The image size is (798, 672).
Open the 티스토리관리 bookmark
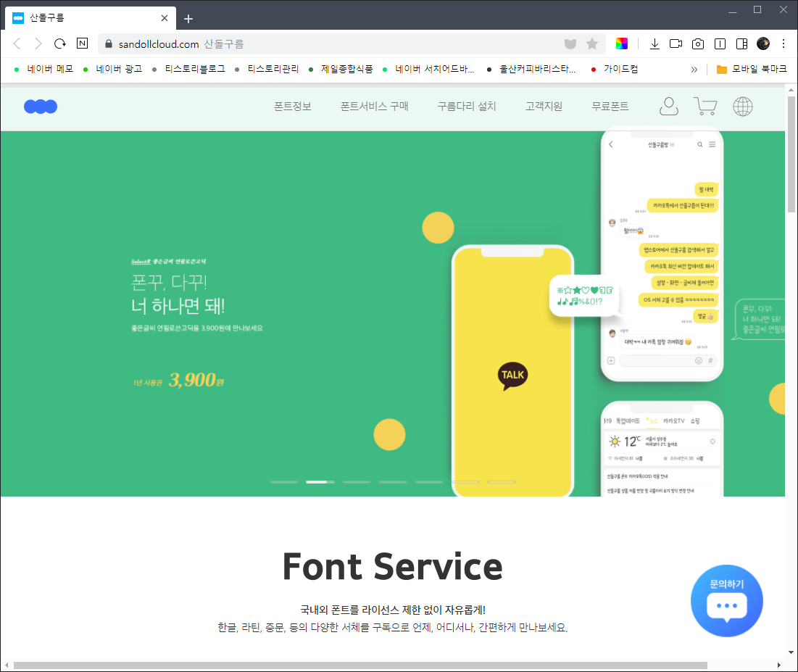267,70
